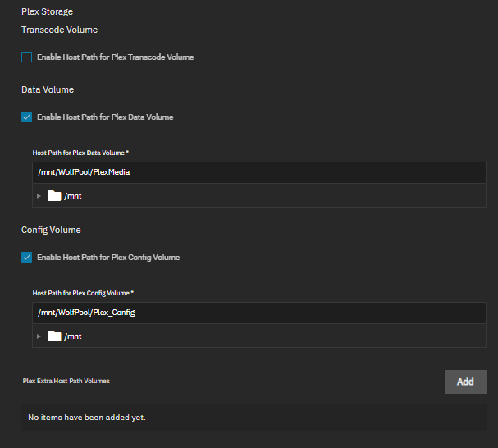Viewport: 498px width, 448px height.
Task: Click the Config Volume heading
Action: click(51, 230)
